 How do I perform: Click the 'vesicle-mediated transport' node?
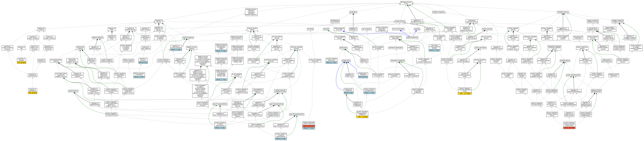click(340, 38)
